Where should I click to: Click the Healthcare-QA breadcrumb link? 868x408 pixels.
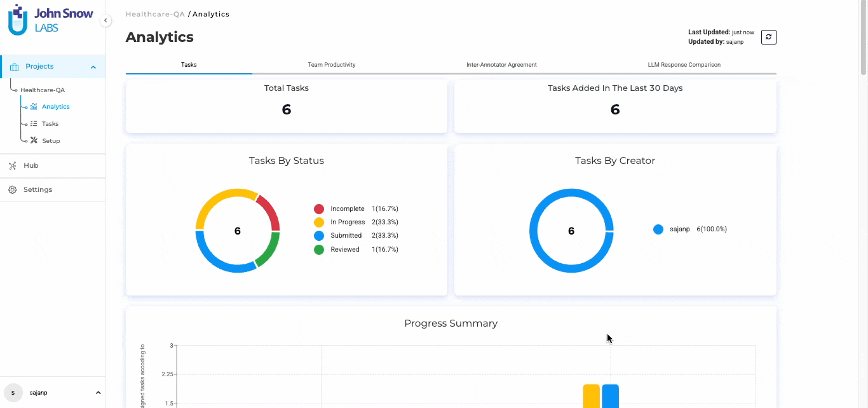tap(155, 14)
